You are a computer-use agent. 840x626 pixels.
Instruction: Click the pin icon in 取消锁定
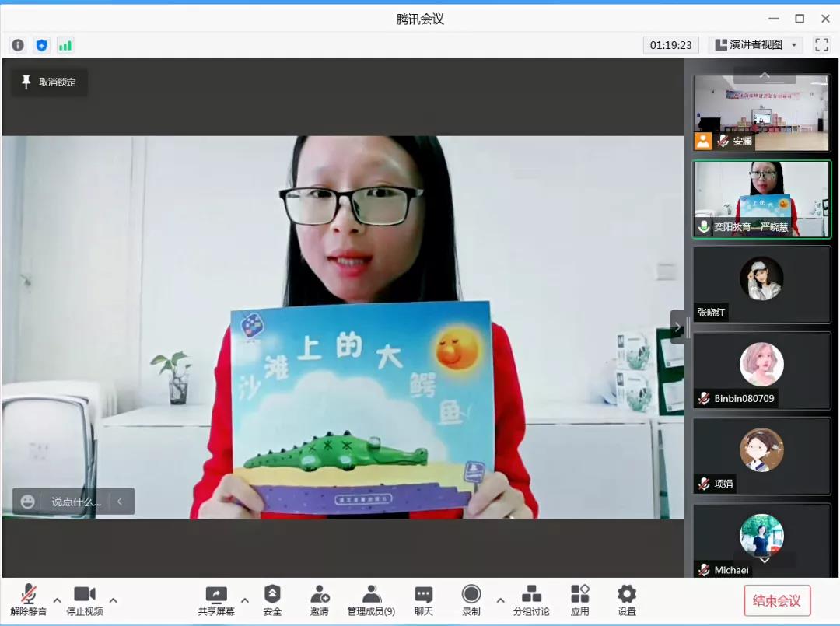pos(26,82)
